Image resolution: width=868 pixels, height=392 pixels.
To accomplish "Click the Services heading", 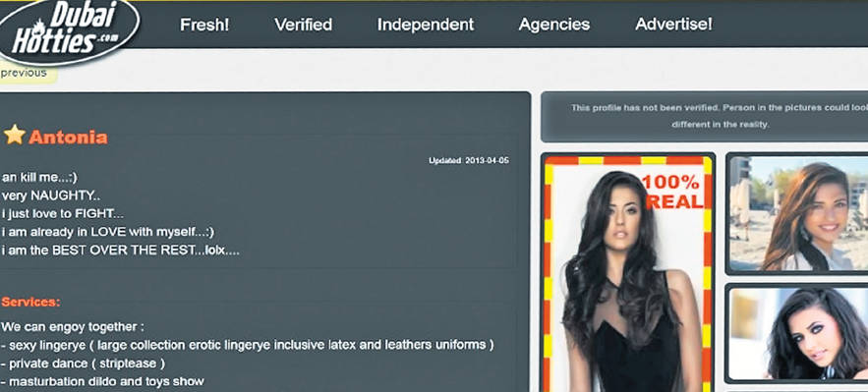I will coord(31,302).
